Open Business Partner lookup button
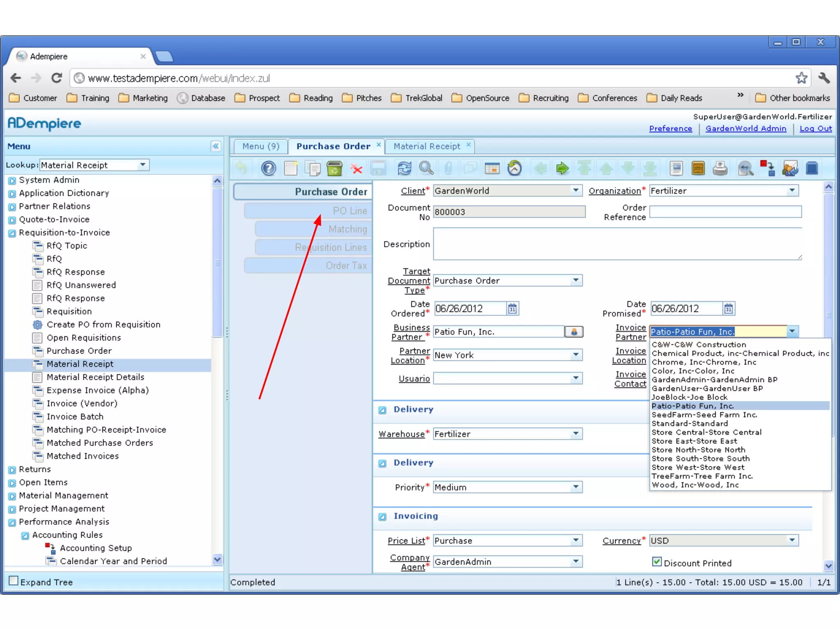840x630 pixels. (x=574, y=332)
